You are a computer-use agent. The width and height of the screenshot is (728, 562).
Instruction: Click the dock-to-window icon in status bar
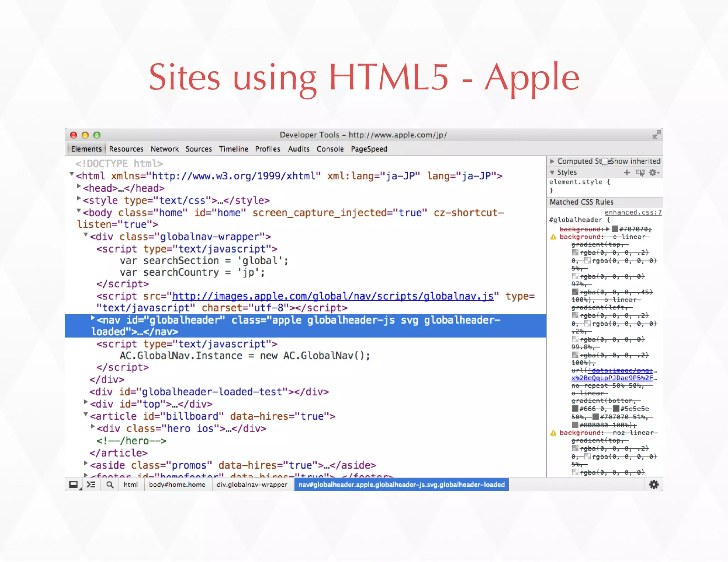(74, 485)
